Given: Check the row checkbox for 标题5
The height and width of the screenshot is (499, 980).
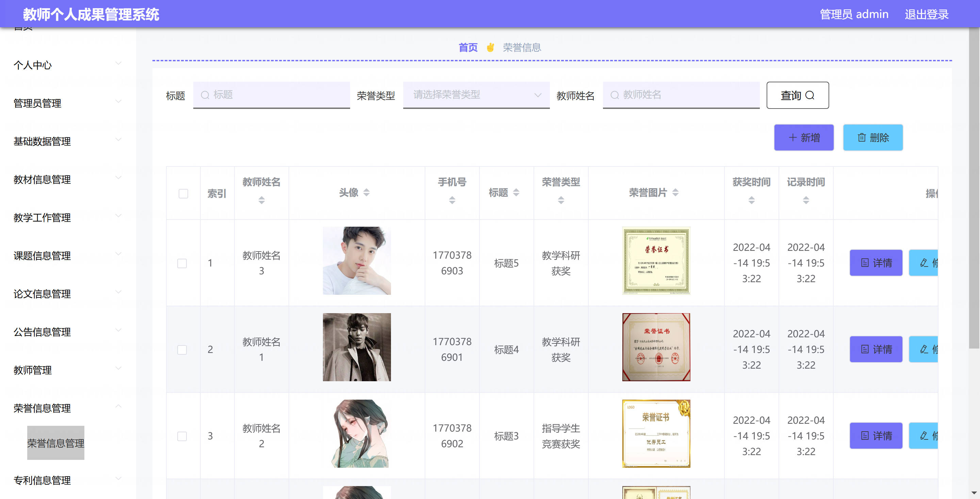Looking at the screenshot, I should tap(182, 263).
